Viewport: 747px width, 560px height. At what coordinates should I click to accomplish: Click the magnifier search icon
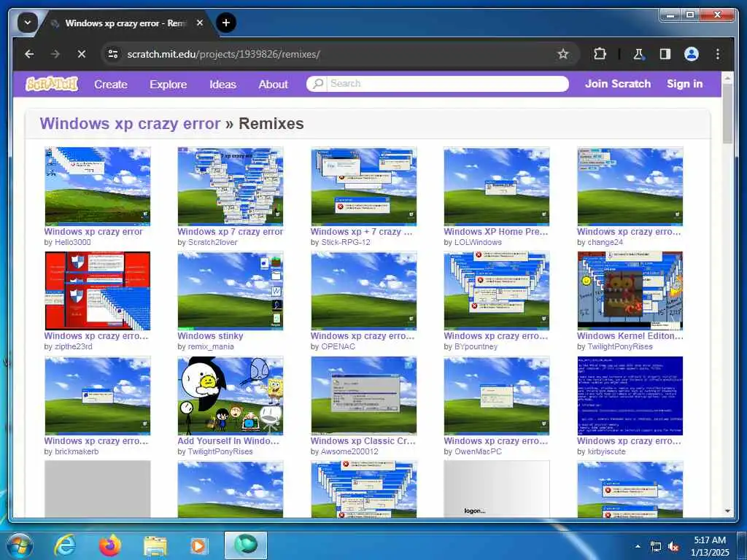coord(318,84)
